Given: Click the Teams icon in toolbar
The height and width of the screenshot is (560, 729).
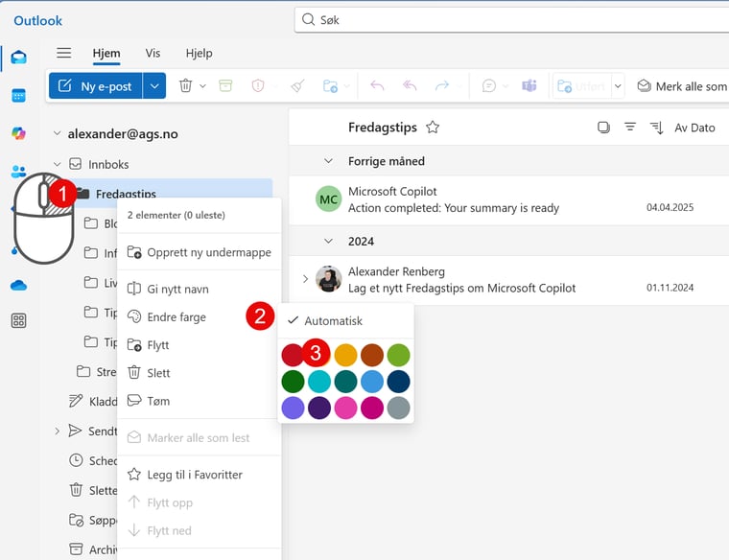Looking at the screenshot, I should point(529,86).
